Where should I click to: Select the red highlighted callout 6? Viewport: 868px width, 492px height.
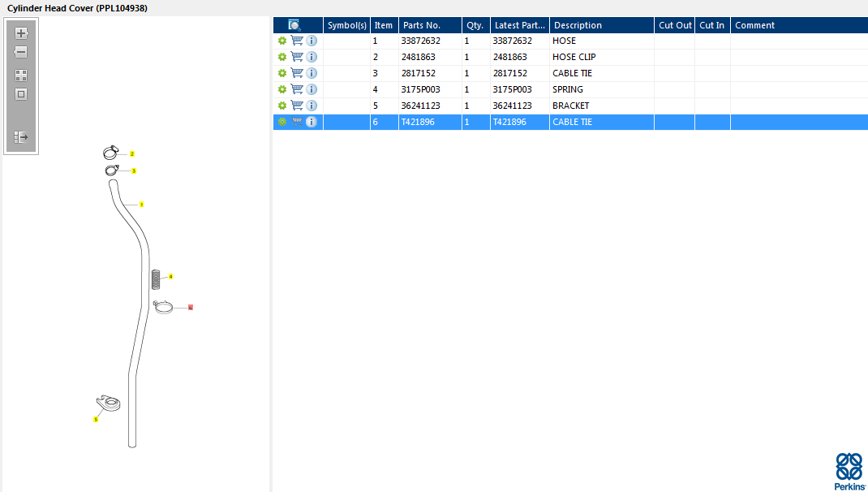tap(191, 308)
